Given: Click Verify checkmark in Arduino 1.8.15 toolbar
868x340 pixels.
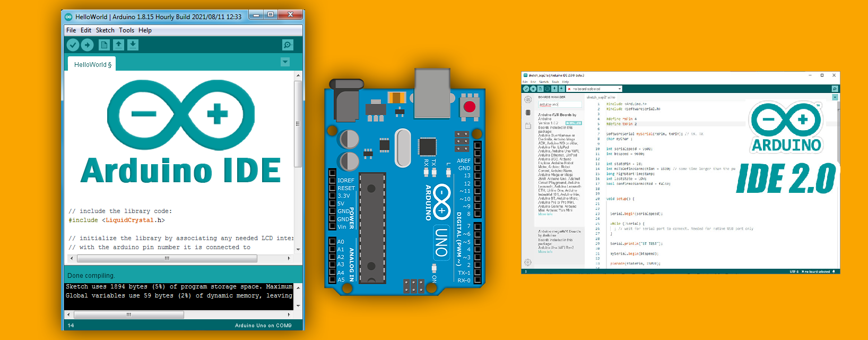Looking at the screenshot, I should coord(73,45).
